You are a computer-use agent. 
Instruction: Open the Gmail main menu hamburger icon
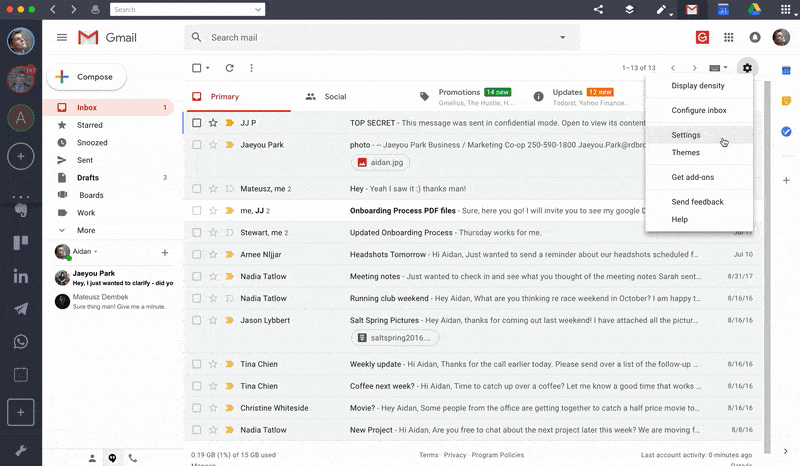pyautogui.click(x=62, y=37)
